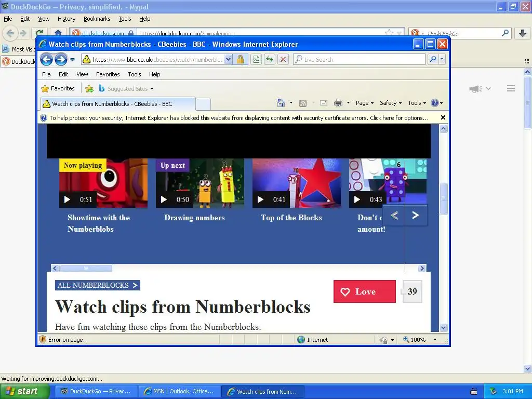Click the next clips arrow on carousel
This screenshot has width=532, height=399.
pyautogui.click(x=416, y=216)
